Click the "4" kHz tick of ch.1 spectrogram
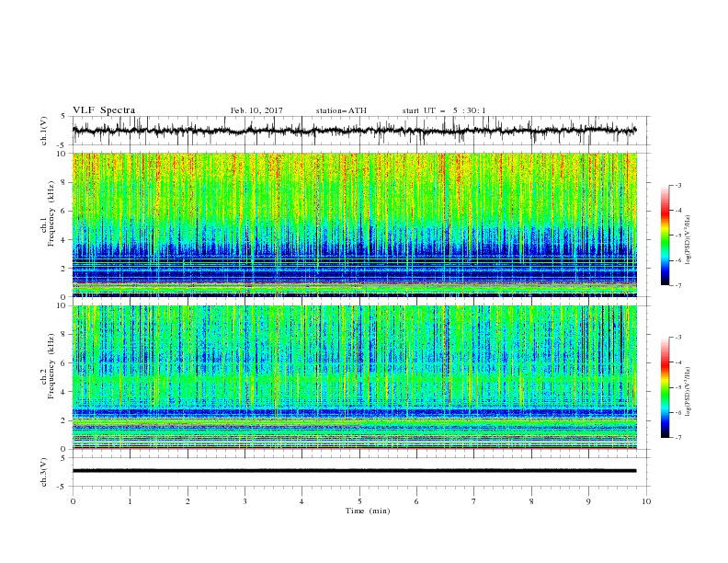 pyautogui.click(x=65, y=240)
